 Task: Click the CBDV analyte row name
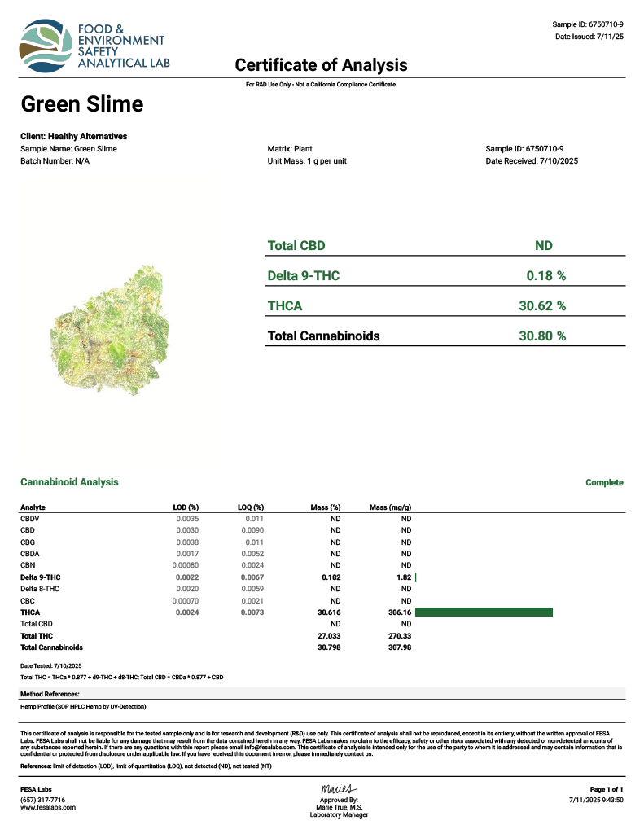coord(30,519)
